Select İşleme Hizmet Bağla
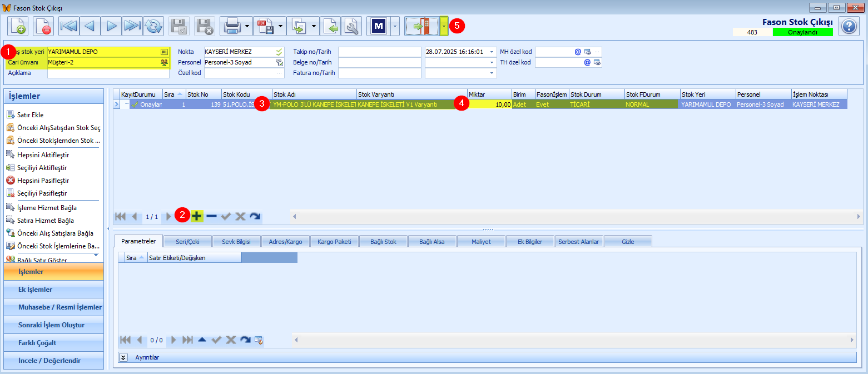868x374 pixels. pos(47,208)
